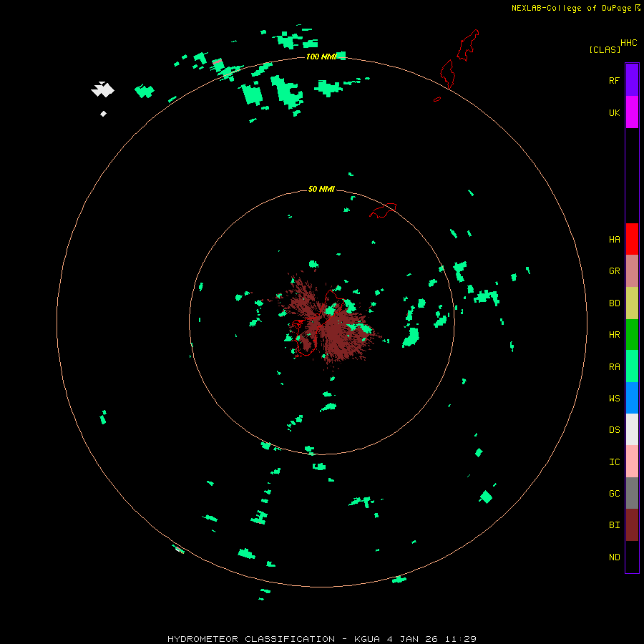Click the [CLAS] legend heading

click(605, 49)
